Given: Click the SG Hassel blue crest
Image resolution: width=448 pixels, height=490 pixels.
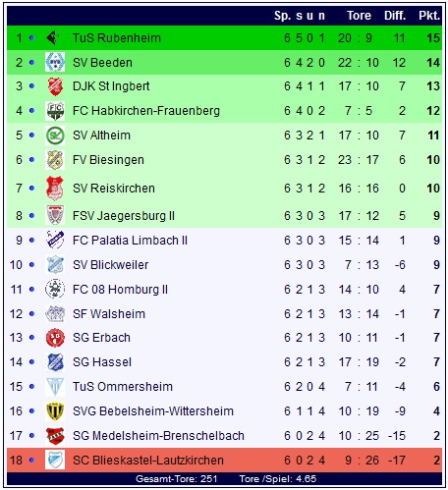Looking at the screenshot, I should (55, 362).
